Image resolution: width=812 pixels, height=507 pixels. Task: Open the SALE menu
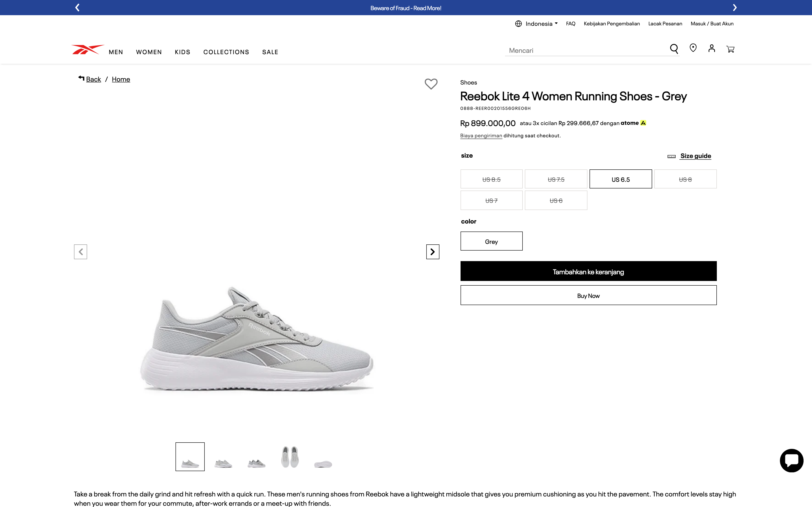tap(270, 52)
